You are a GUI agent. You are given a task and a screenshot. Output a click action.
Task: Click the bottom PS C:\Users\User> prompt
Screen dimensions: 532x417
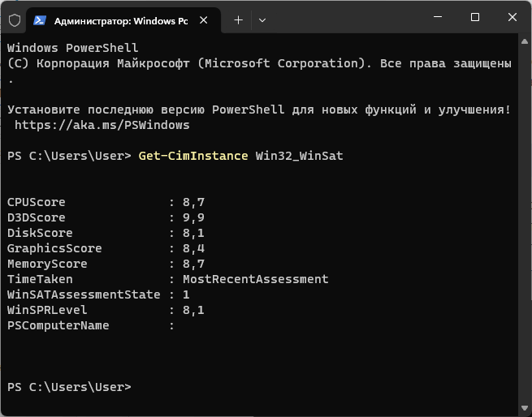(x=68, y=387)
